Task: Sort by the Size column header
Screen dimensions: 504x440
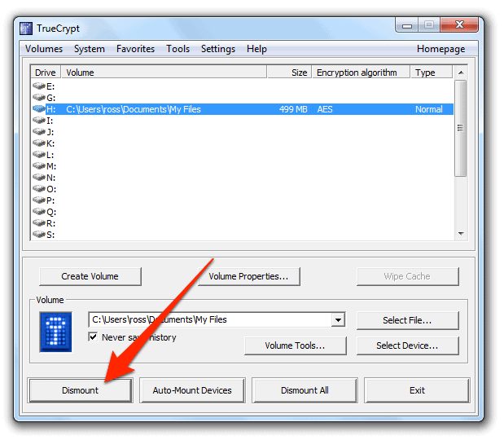Action: tap(289, 73)
